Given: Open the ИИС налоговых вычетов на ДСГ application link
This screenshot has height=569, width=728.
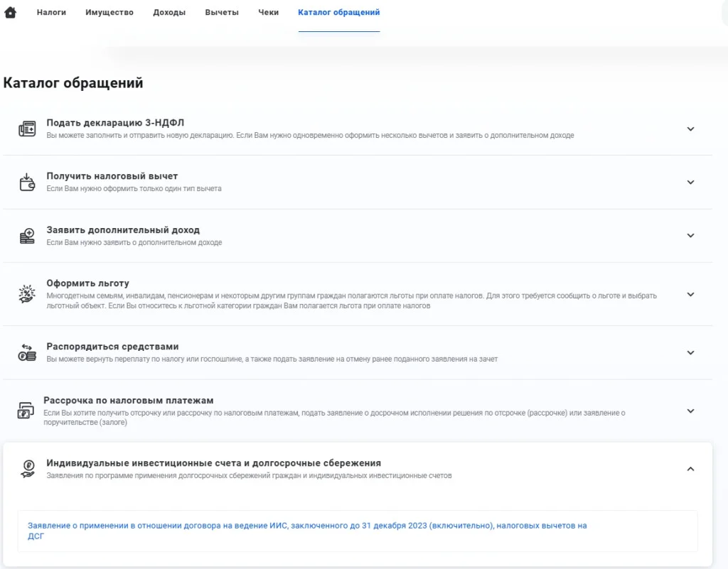Looking at the screenshot, I should click(x=307, y=531).
